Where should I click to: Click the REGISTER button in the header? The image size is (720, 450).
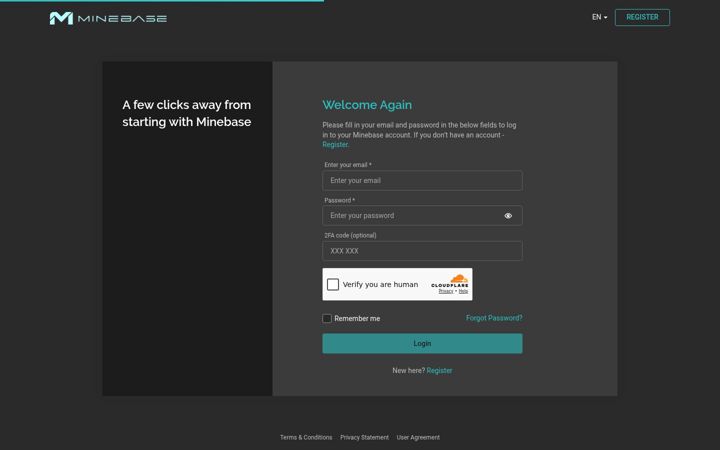[642, 17]
